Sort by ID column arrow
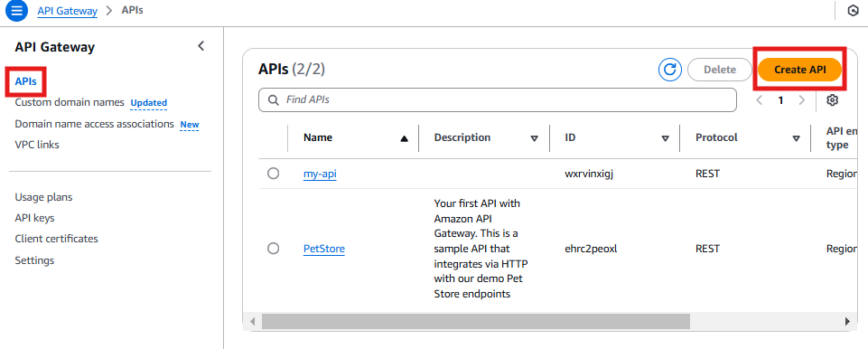This screenshot has height=349, width=868. click(666, 138)
